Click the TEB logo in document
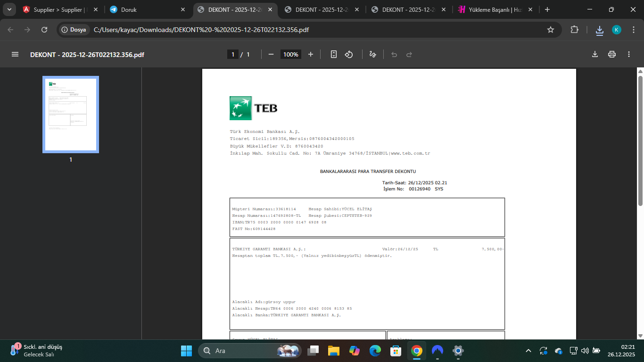Viewport: 644px width, 362px height. point(253,108)
